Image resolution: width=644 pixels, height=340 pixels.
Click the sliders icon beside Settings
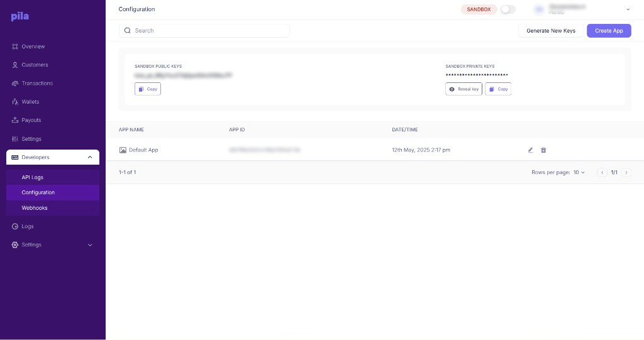point(15,139)
